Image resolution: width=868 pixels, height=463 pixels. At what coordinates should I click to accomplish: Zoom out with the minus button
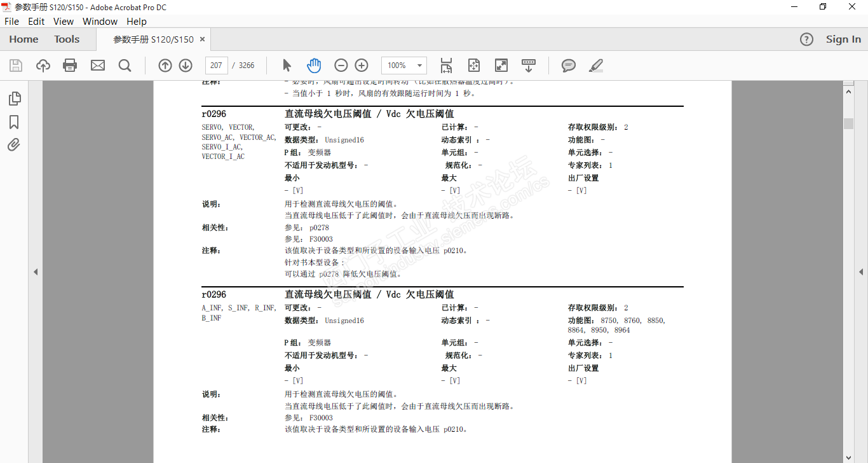(341, 66)
